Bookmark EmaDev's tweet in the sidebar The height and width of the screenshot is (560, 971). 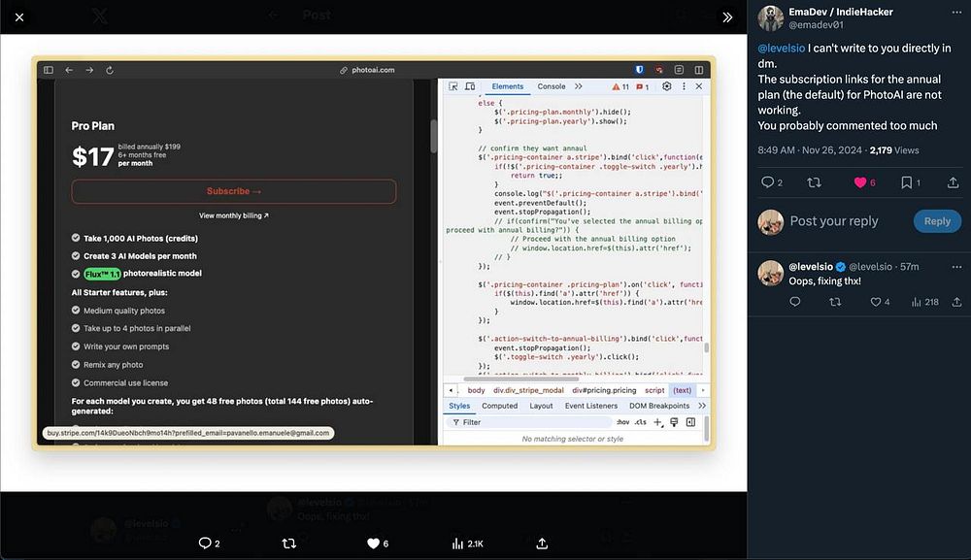(906, 182)
